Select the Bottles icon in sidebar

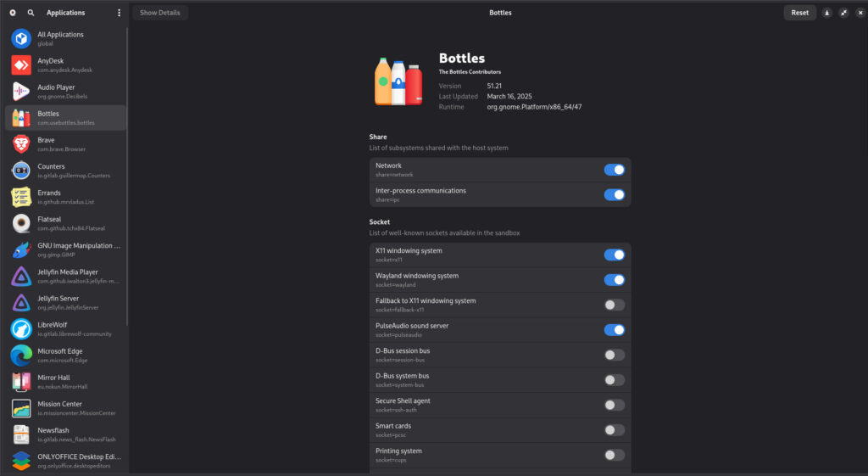click(x=21, y=118)
